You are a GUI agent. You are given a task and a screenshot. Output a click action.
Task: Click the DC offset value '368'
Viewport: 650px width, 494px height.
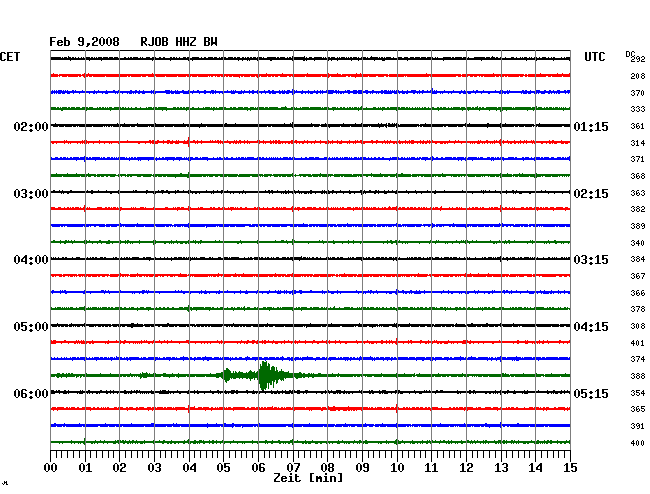click(638, 176)
